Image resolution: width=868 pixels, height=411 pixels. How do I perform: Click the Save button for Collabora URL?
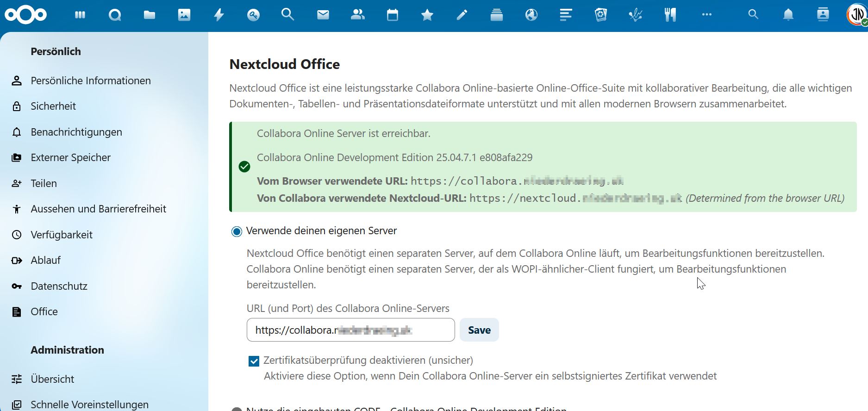tap(479, 330)
